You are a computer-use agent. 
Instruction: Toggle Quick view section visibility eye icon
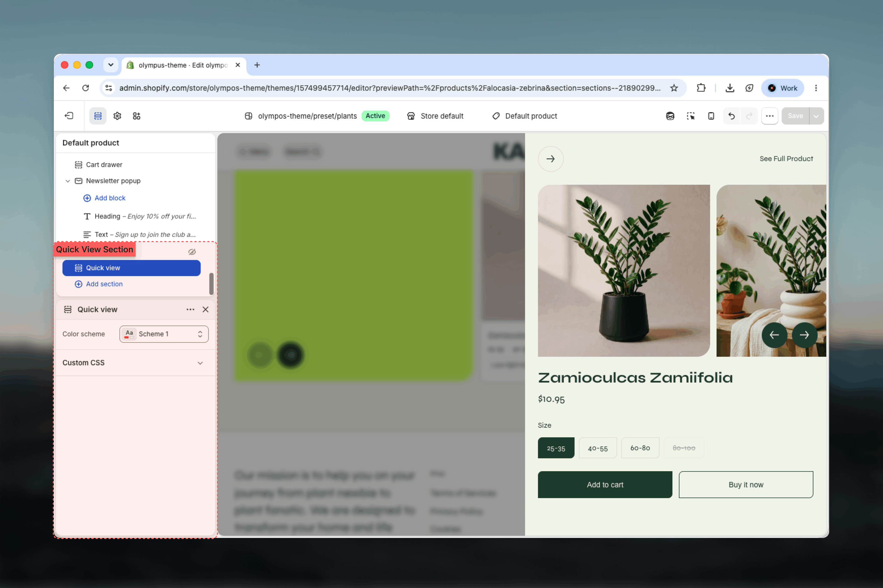192,252
